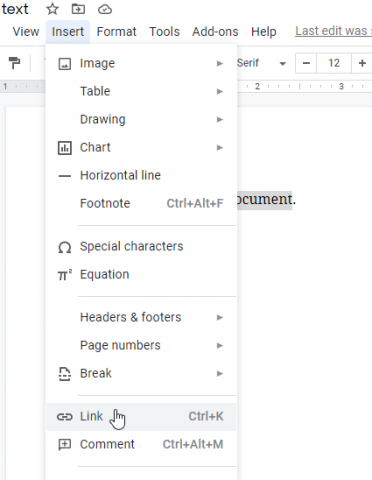Click the font size 12 field
372x480 pixels.
point(334,63)
